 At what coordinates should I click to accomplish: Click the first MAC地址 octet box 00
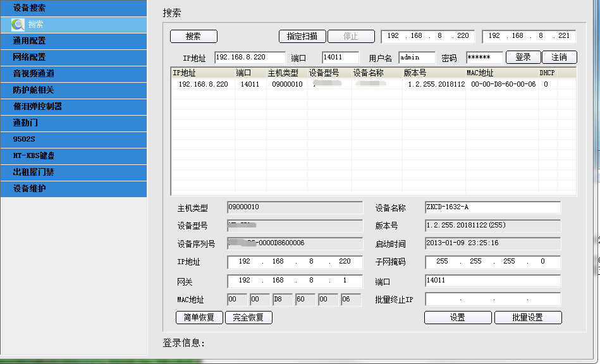point(237,300)
